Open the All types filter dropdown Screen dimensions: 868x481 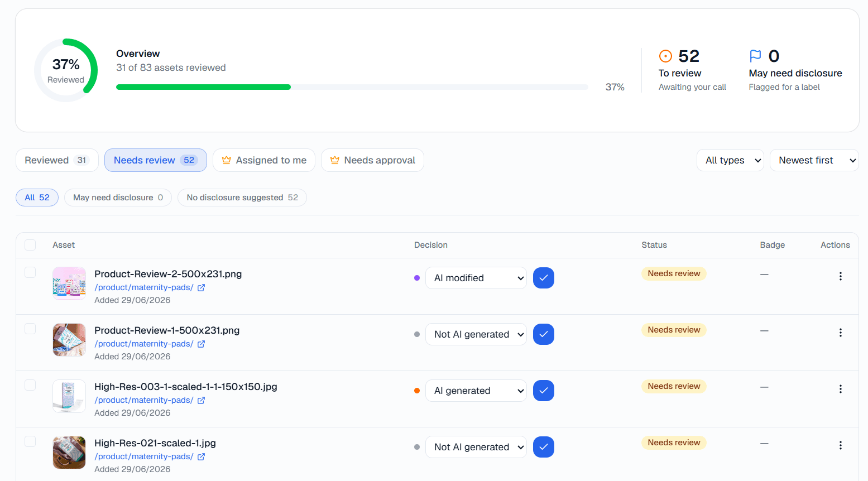tap(730, 160)
